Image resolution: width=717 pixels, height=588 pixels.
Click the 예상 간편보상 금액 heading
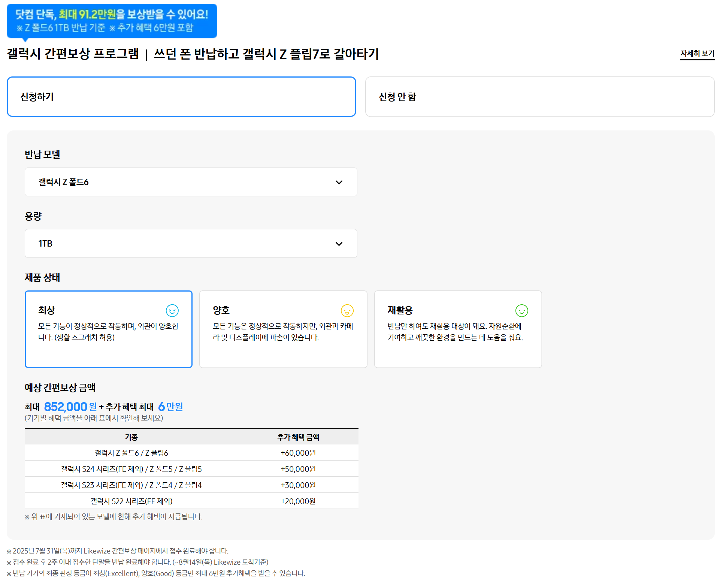[x=60, y=388]
